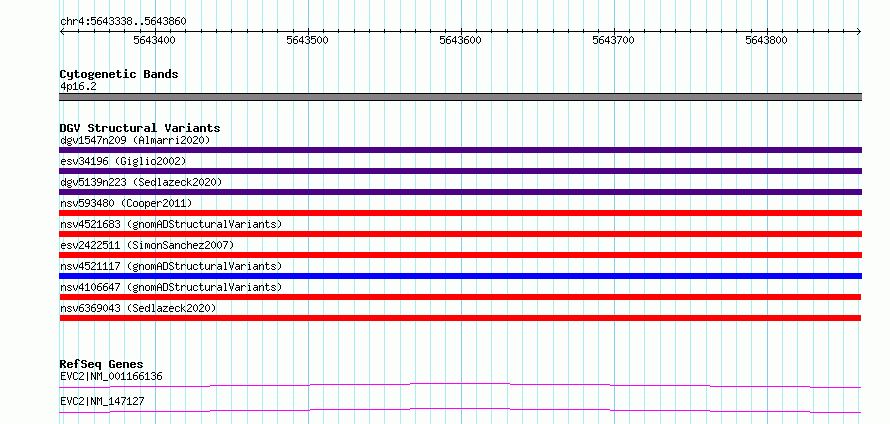Screen dimensions: 890x424
Task: Open the nsv4521117 gnomAD variant label
Action: tap(171, 266)
